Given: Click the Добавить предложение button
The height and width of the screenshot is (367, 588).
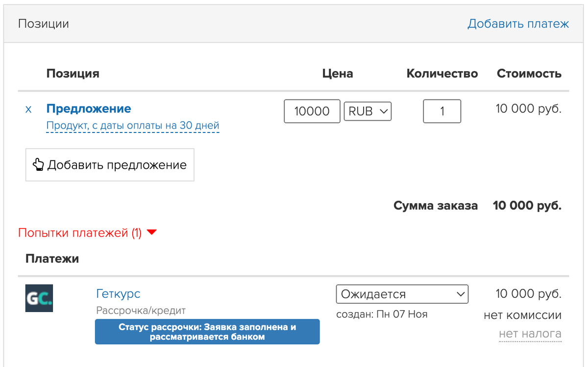Looking at the screenshot, I should pyautogui.click(x=110, y=165).
